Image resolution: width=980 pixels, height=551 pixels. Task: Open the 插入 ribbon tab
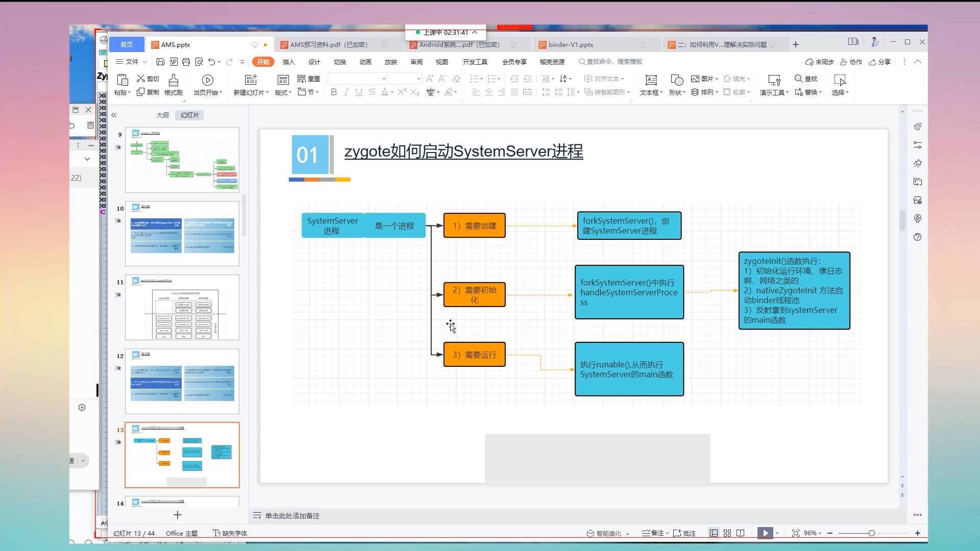[288, 62]
